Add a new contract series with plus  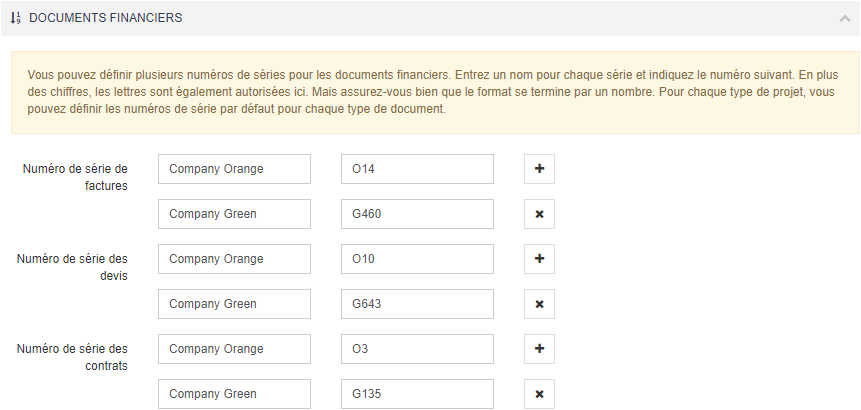click(x=539, y=349)
